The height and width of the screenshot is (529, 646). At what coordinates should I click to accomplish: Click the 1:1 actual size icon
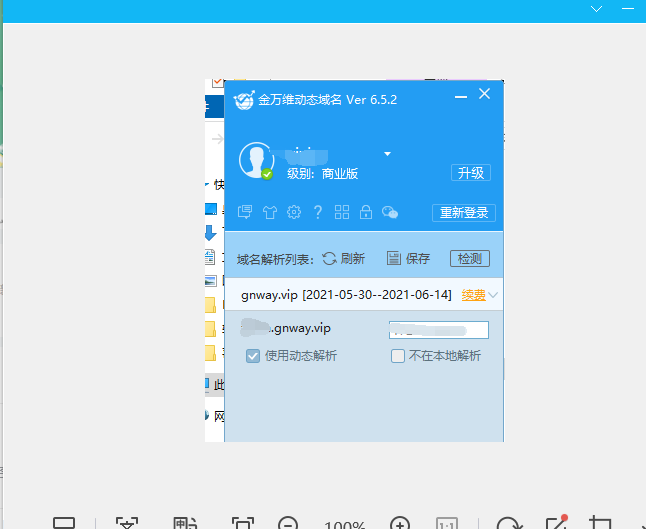pyautogui.click(x=447, y=523)
